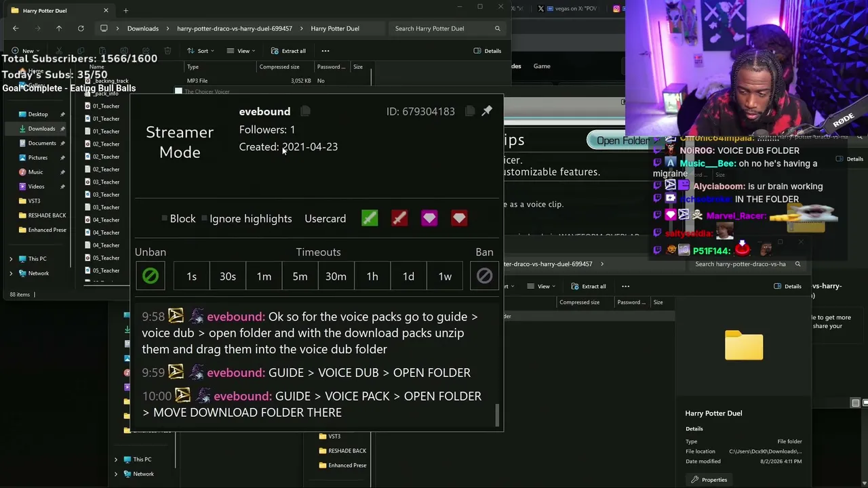Switch to the vegas on X browser tab
The image size is (868, 488).
[570, 9]
